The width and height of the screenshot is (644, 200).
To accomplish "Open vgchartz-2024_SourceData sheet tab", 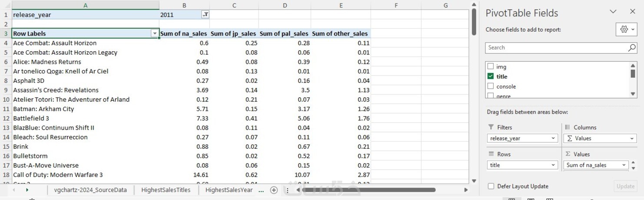I will [90, 190].
